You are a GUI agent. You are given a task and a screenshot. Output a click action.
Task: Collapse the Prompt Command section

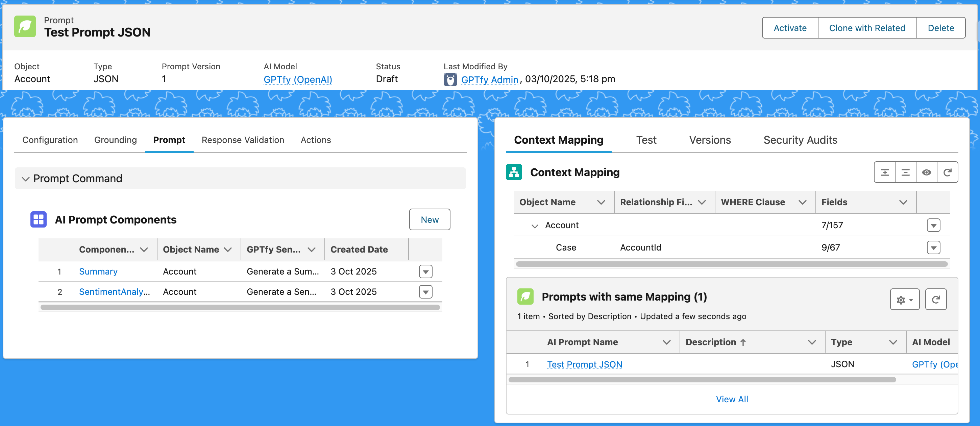coord(25,179)
